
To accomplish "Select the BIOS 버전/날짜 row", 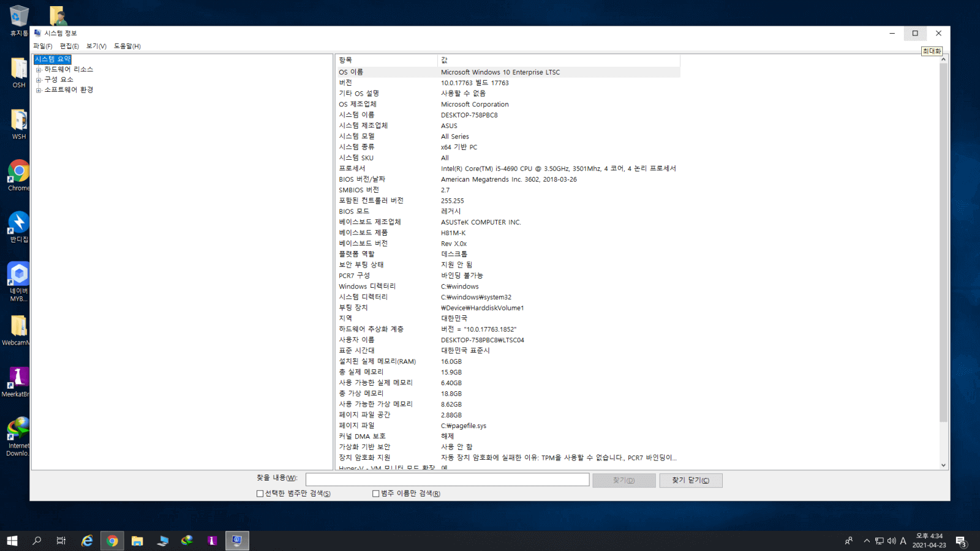I will [508, 179].
